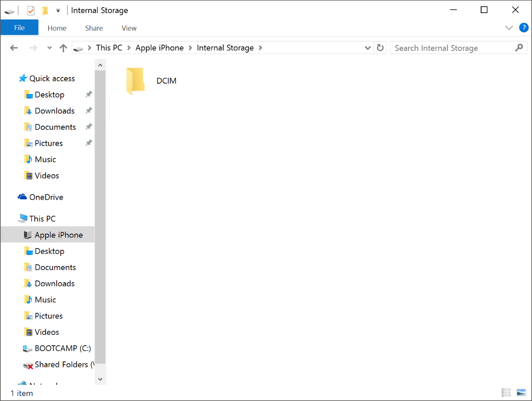This screenshot has height=401, width=532.
Task: Select OneDrive in navigation pane
Action: coord(46,197)
